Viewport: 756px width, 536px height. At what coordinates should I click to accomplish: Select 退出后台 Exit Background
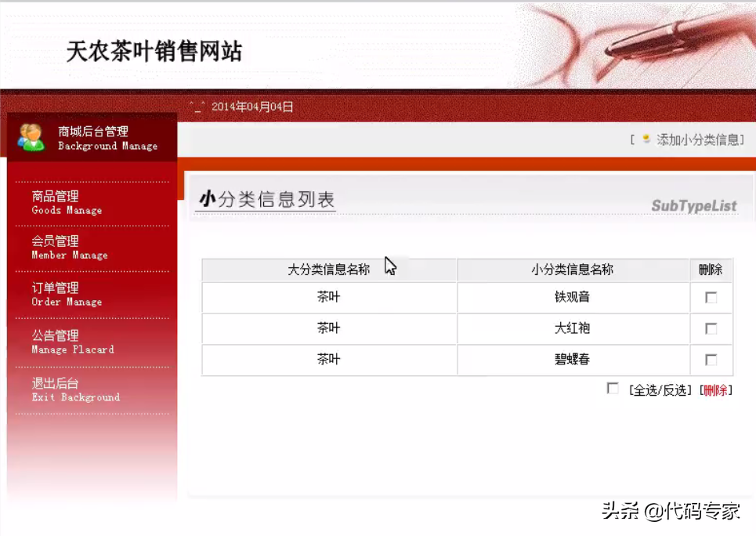(x=76, y=389)
